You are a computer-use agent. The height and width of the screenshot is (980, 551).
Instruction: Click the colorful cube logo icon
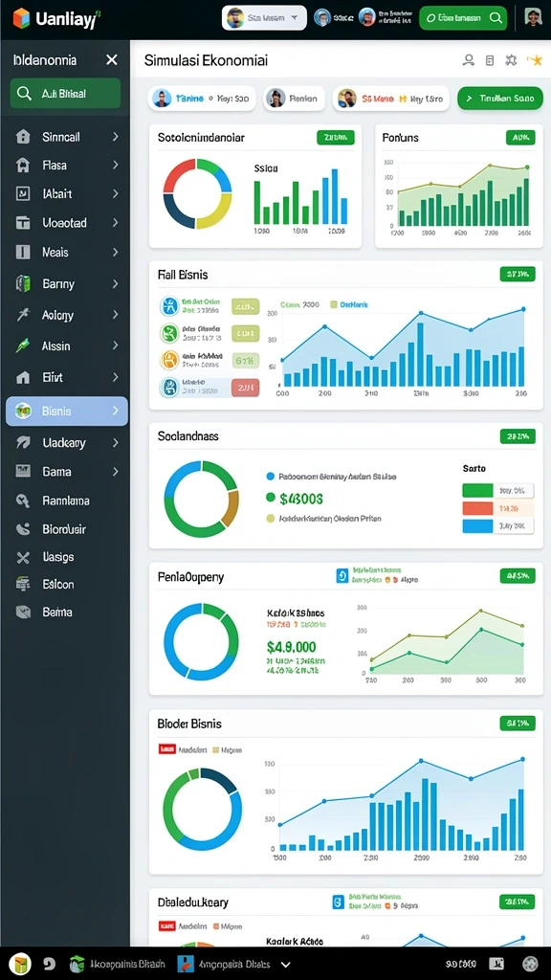[21, 18]
